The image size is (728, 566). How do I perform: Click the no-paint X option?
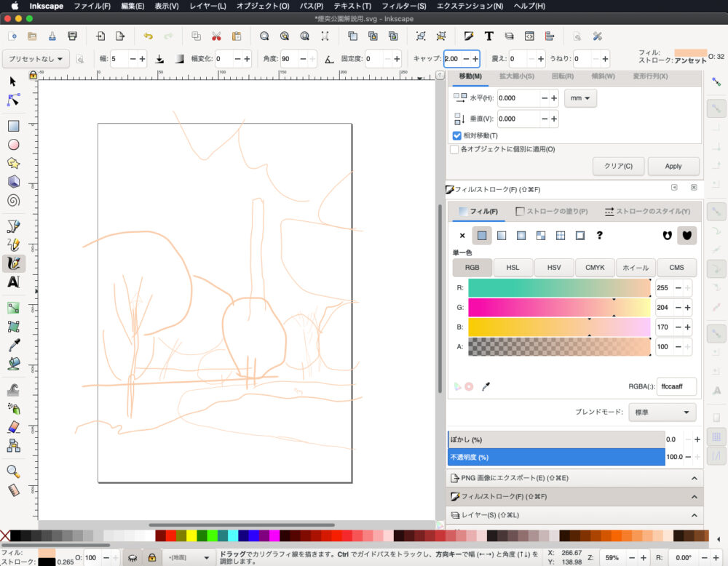tap(462, 235)
